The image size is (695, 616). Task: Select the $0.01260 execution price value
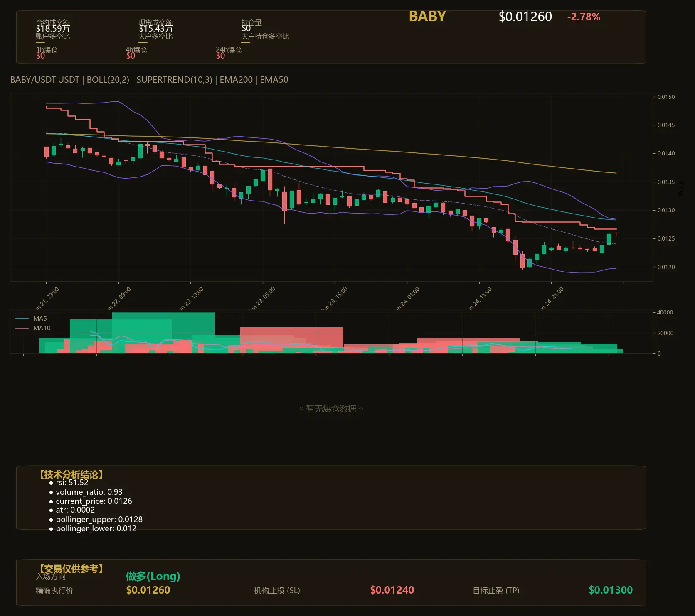(x=148, y=590)
